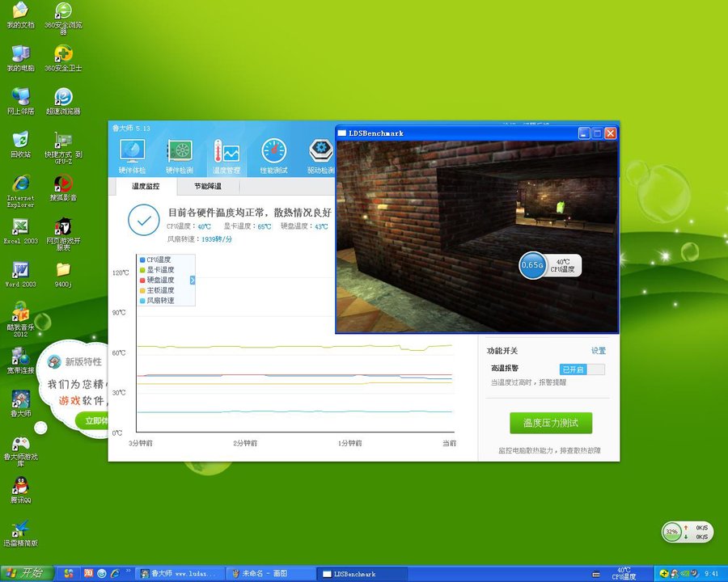Select the 温度管理 thermometer icon
The height and width of the screenshot is (582, 728).
pyautogui.click(x=226, y=155)
